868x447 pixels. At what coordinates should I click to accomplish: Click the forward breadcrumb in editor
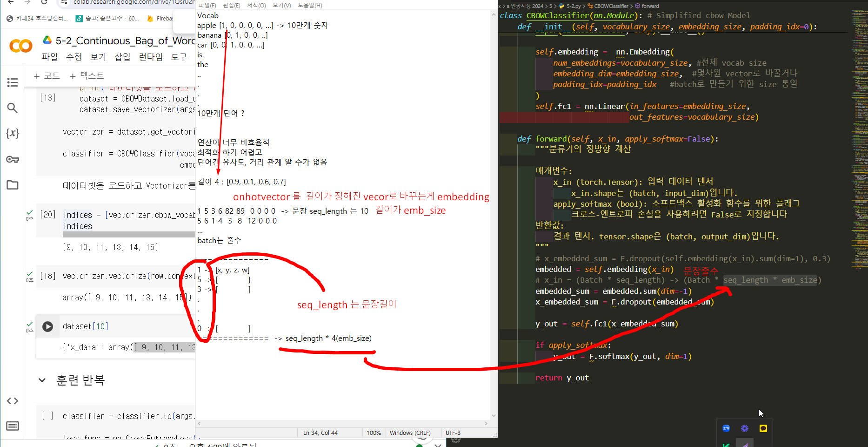tap(647, 6)
